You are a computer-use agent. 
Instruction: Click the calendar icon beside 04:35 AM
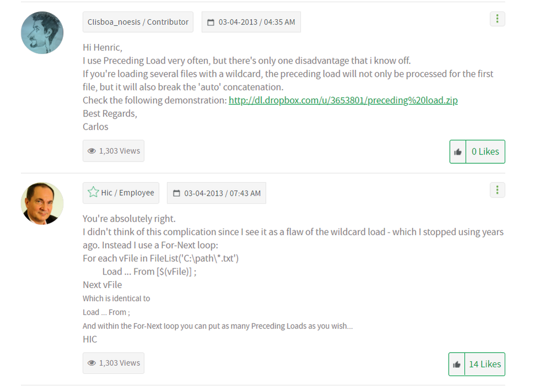coord(211,23)
